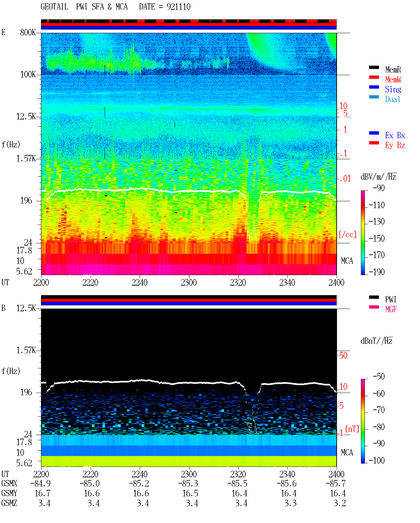420x523 pixels.
Task: Click the light blue Dual legend swatch
Action: [x=374, y=97]
